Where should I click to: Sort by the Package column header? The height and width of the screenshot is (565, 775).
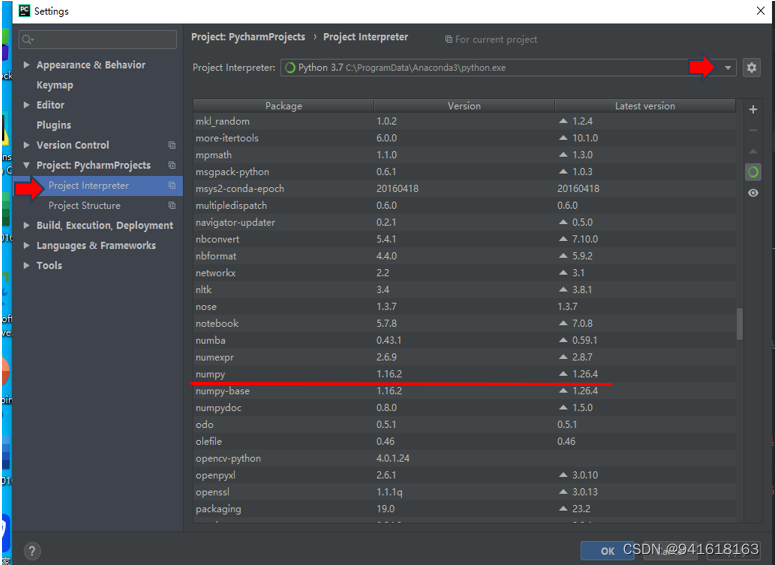click(283, 106)
